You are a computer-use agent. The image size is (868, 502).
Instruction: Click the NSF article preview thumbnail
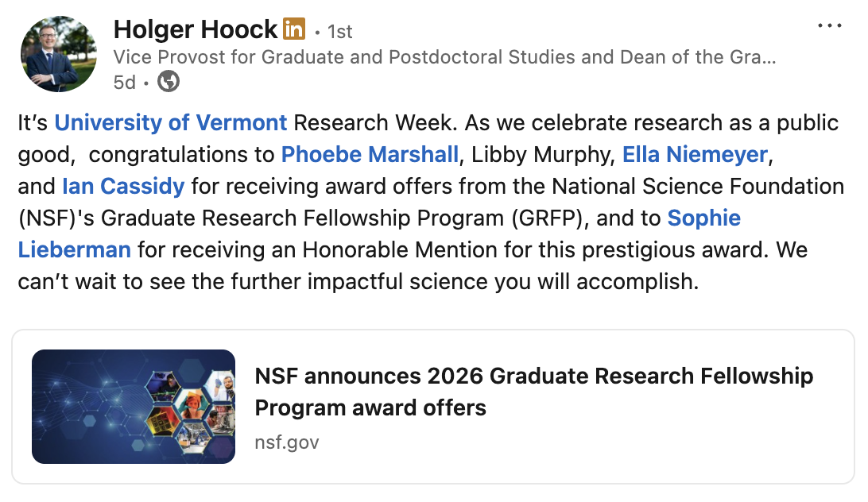point(134,407)
